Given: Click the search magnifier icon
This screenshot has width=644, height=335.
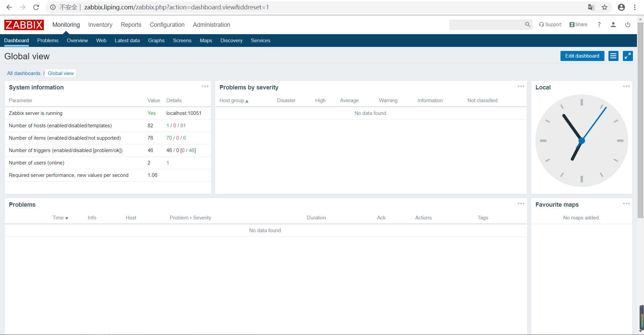Looking at the screenshot, I should point(528,24).
